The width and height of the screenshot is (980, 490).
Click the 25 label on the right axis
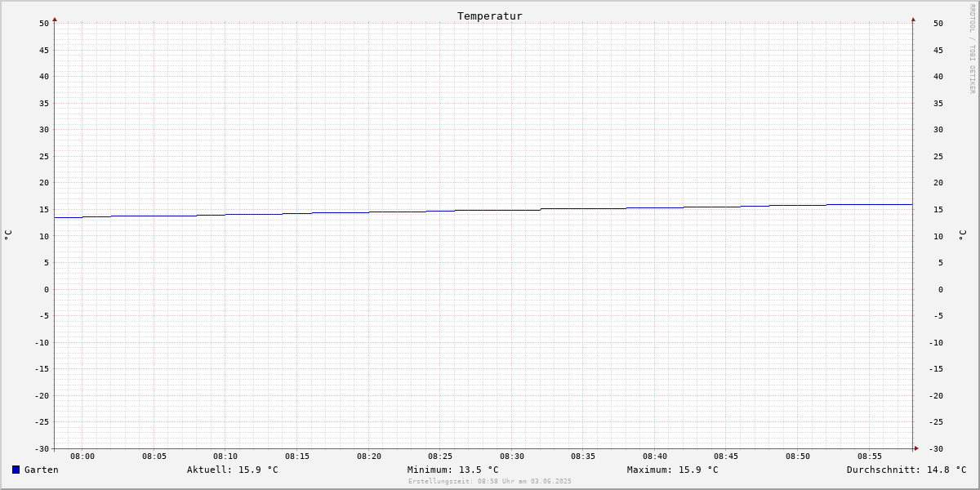(x=938, y=156)
